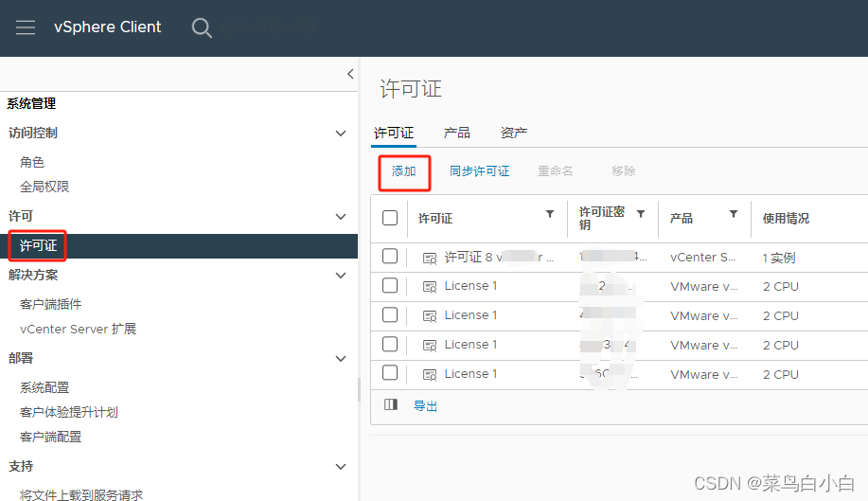868x501 pixels.
Task: Open 客户端插件 in the sidebar
Action: click(x=51, y=304)
